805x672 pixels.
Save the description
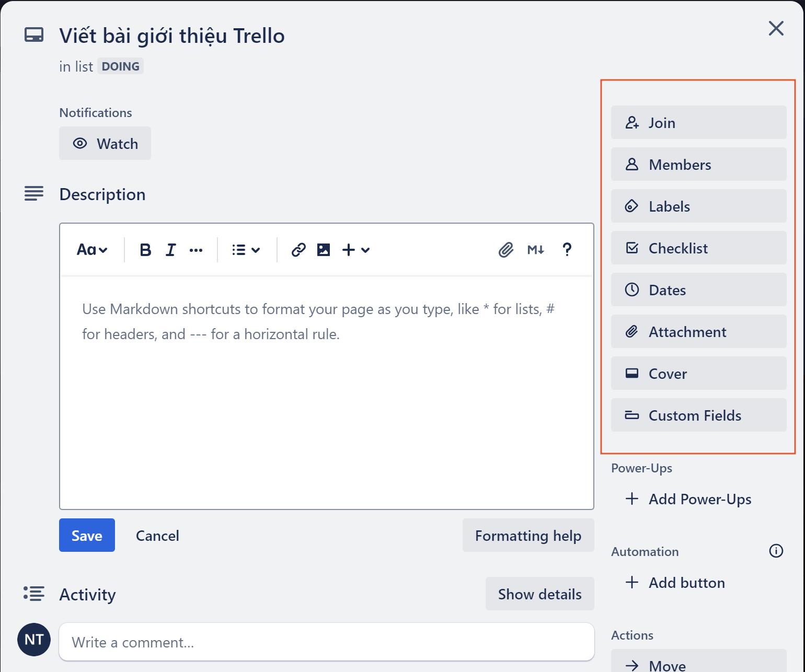coord(87,535)
